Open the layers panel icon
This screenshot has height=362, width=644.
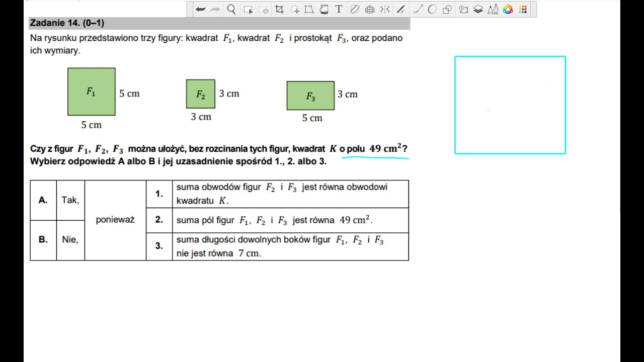(x=478, y=9)
